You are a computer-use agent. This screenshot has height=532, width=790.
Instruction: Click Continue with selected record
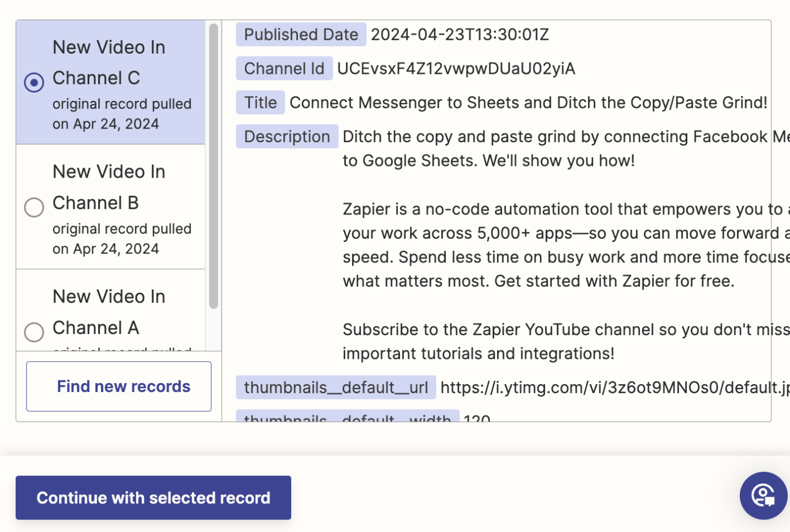point(153,498)
